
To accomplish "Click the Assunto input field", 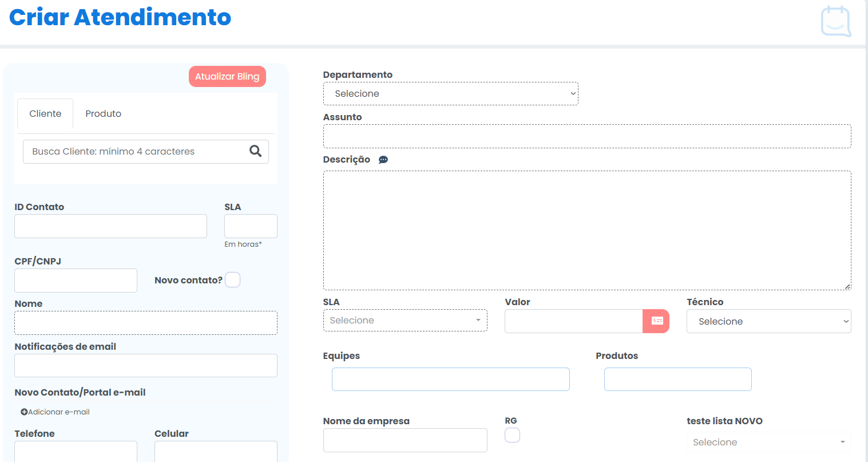I will pyautogui.click(x=587, y=136).
